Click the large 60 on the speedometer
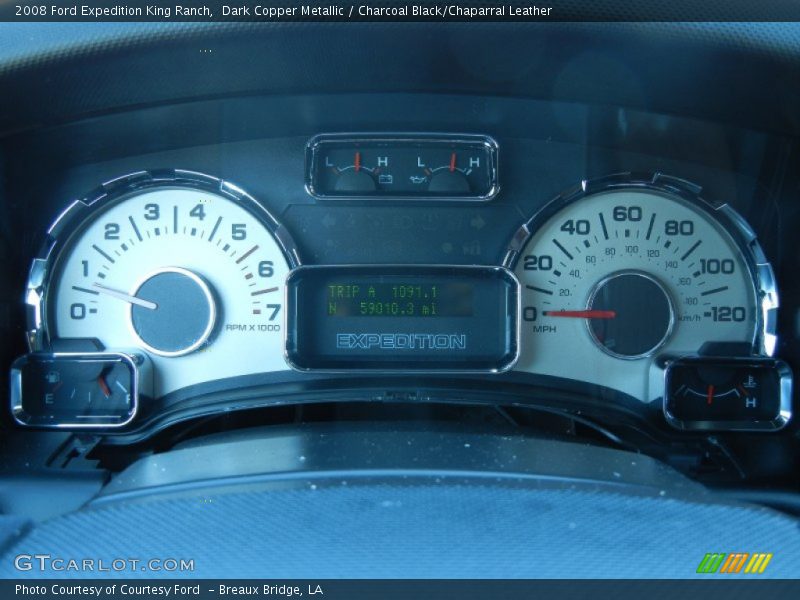The width and height of the screenshot is (800, 600). [x=627, y=213]
